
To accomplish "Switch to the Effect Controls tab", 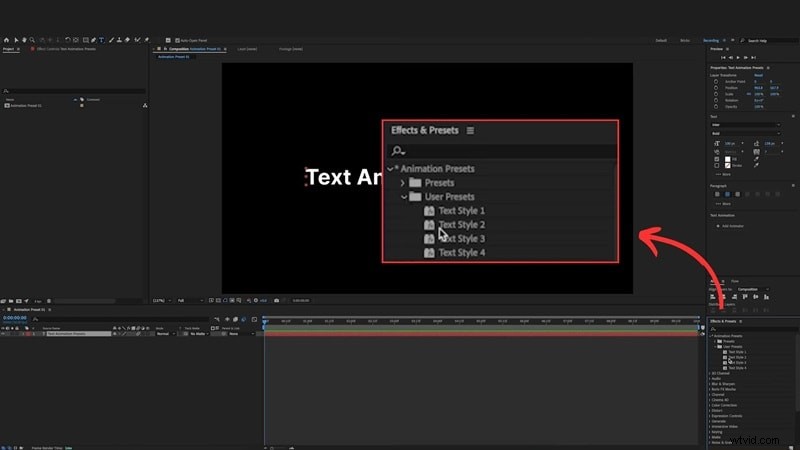I will click(x=66, y=49).
